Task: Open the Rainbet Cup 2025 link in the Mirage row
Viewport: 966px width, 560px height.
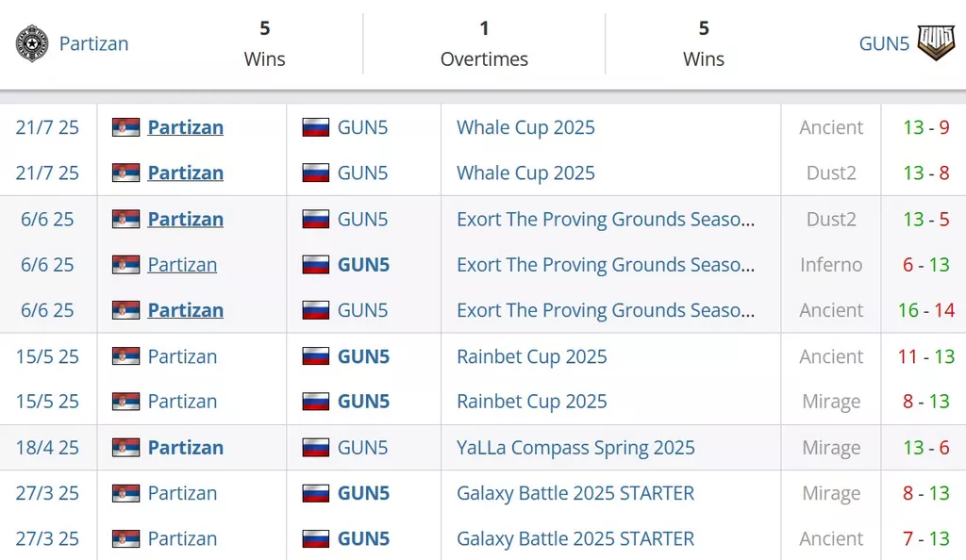Action: point(532,402)
